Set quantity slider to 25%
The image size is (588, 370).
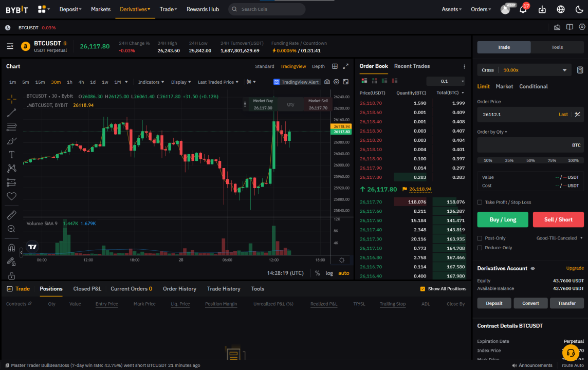(509, 160)
